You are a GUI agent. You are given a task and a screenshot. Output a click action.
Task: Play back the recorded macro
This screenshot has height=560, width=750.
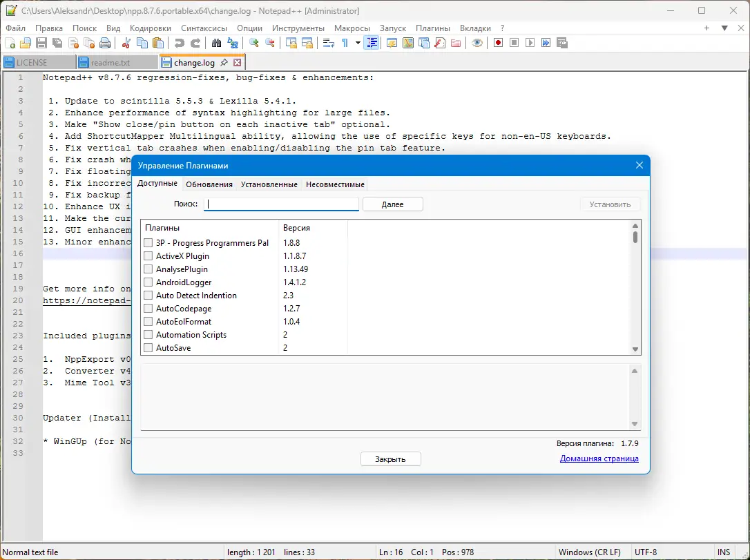click(x=530, y=42)
